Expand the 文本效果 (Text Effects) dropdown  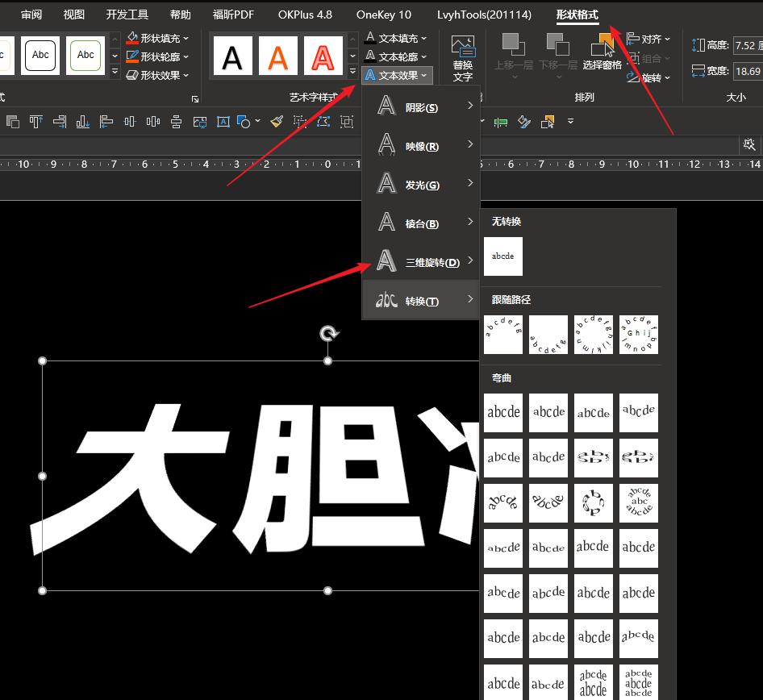coord(424,75)
